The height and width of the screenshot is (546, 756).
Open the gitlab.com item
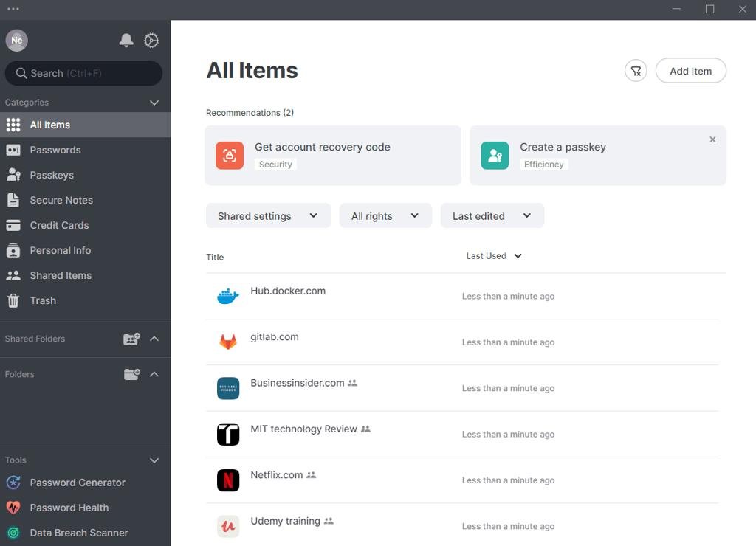462,342
